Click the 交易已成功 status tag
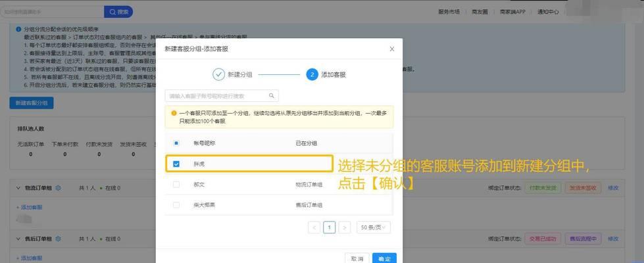This screenshot has height=263, width=644. pos(543,239)
